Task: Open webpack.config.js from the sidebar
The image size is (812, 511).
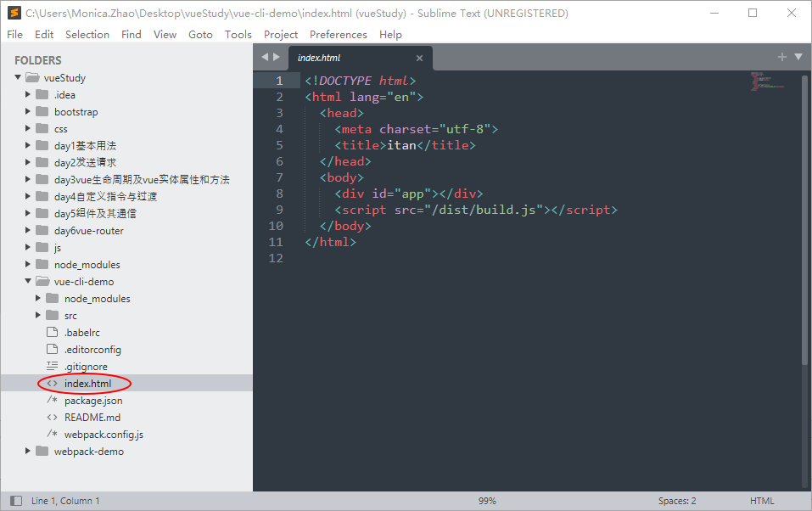Action: (104, 435)
